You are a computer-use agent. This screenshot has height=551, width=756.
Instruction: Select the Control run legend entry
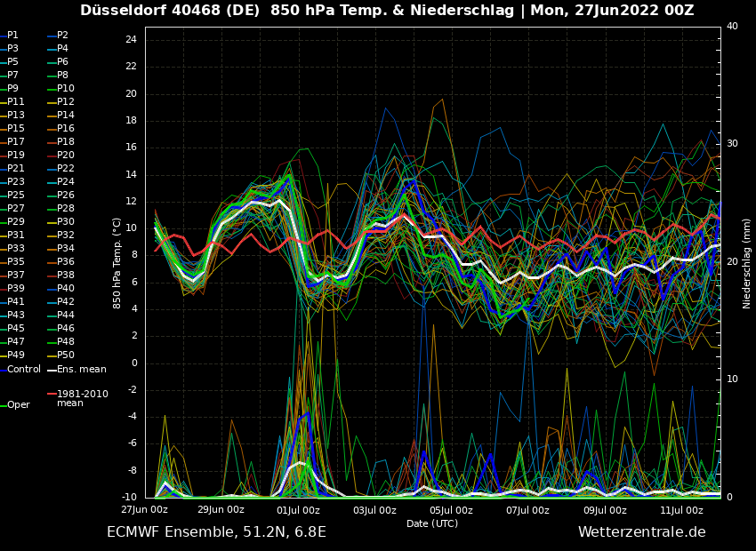pos(23,369)
